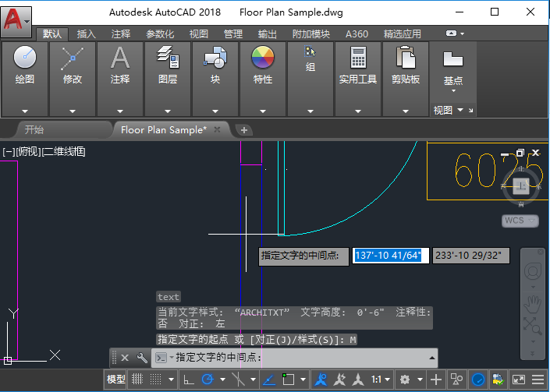Switch to the 插入 ribbon tab
The height and width of the screenshot is (392, 550).
[x=87, y=34]
